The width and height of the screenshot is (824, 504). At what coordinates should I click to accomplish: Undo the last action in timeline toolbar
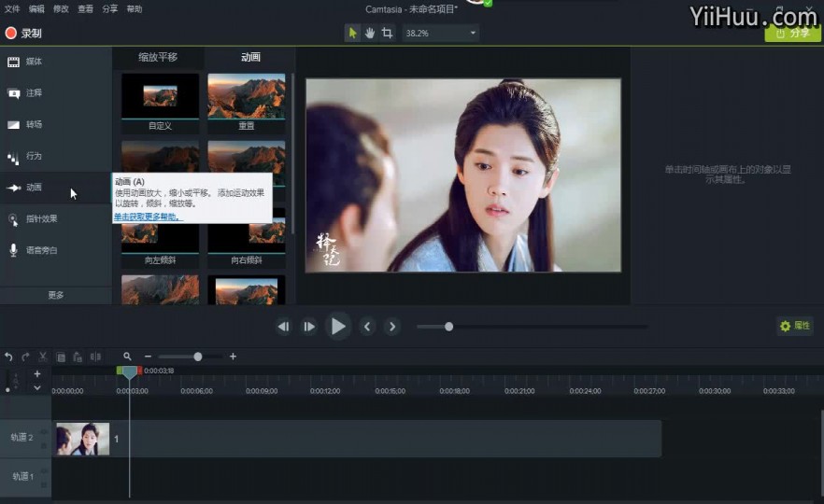(x=8, y=357)
